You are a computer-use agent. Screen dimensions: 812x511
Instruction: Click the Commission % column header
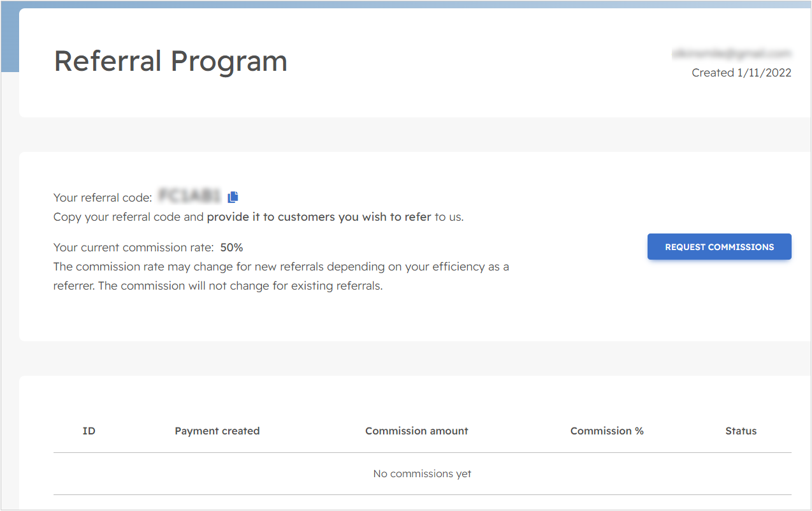(606, 431)
